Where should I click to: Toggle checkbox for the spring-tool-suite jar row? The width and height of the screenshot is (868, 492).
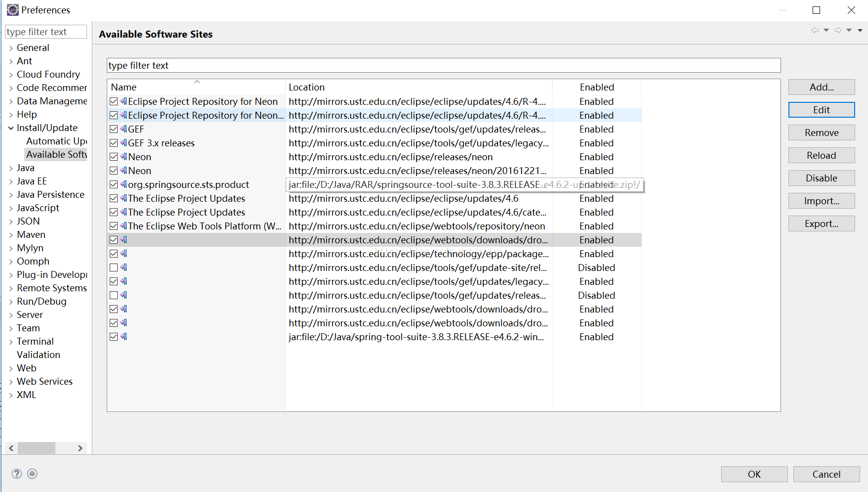click(x=114, y=337)
